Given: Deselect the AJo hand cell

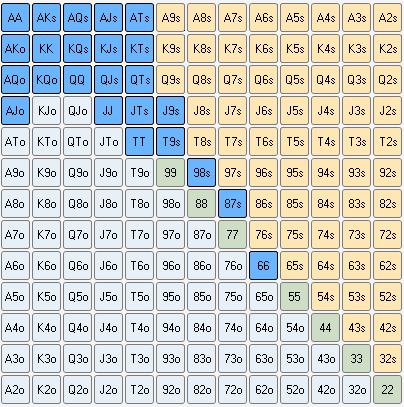Looking at the screenshot, I should (x=15, y=111).
